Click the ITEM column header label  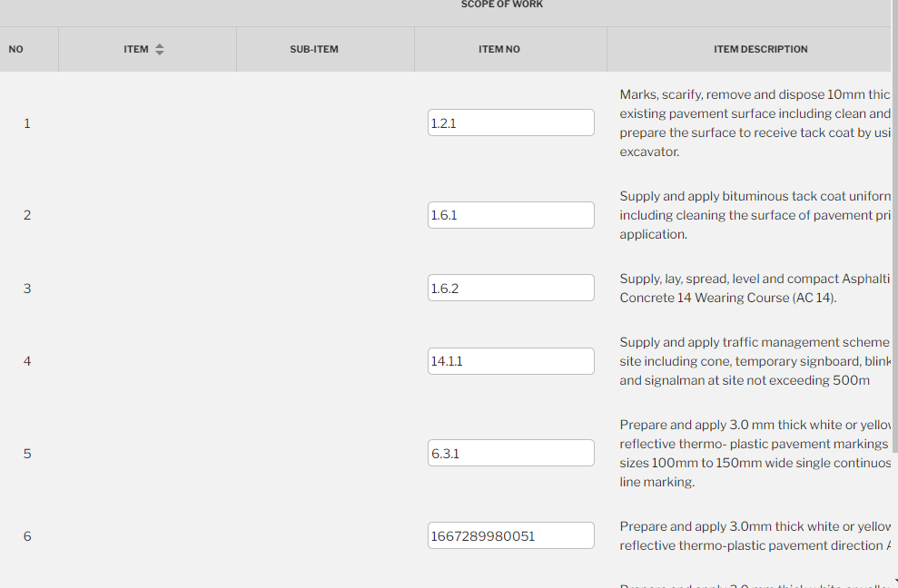[136, 49]
